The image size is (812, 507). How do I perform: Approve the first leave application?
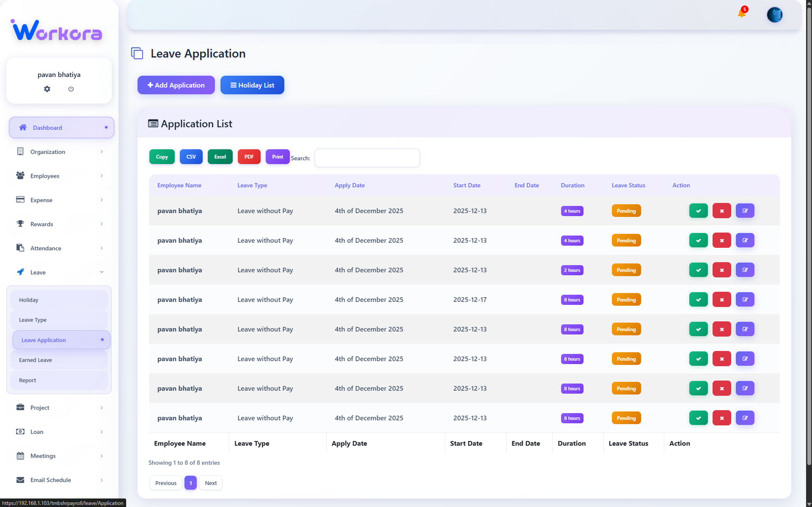click(698, 211)
